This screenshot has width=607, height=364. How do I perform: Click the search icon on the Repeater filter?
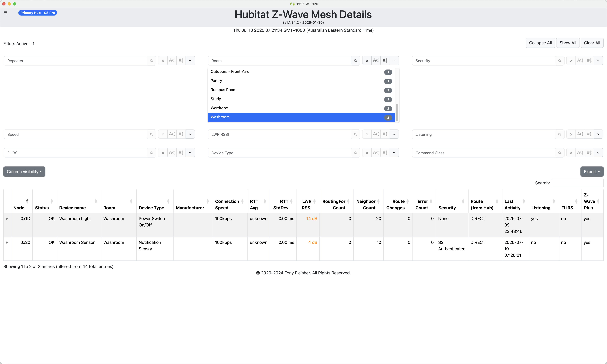pyautogui.click(x=151, y=60)
